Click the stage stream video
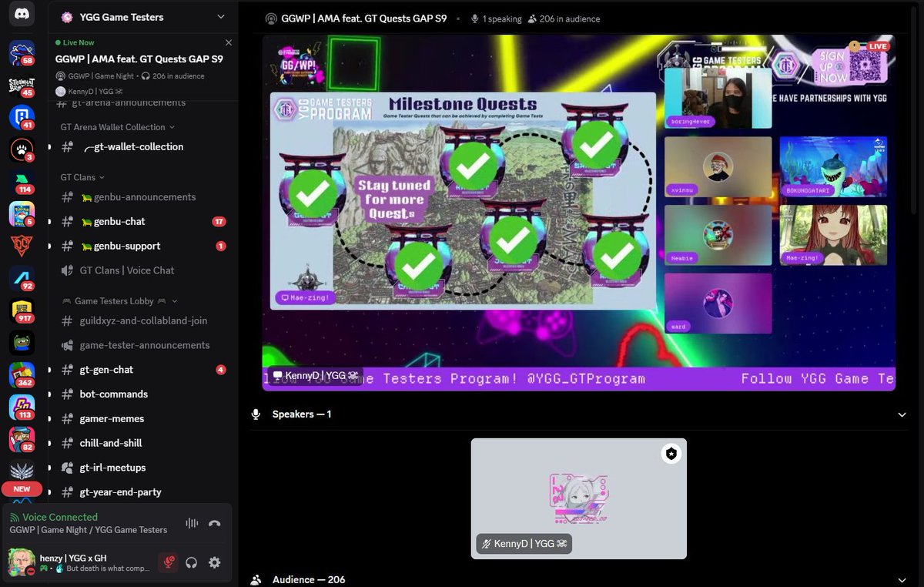 pos(579,213)
